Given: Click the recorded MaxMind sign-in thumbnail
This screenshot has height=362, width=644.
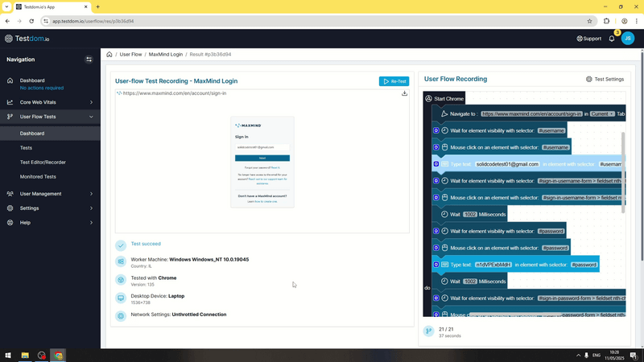Looking at the screenshot, I should (x=262, y=162).
